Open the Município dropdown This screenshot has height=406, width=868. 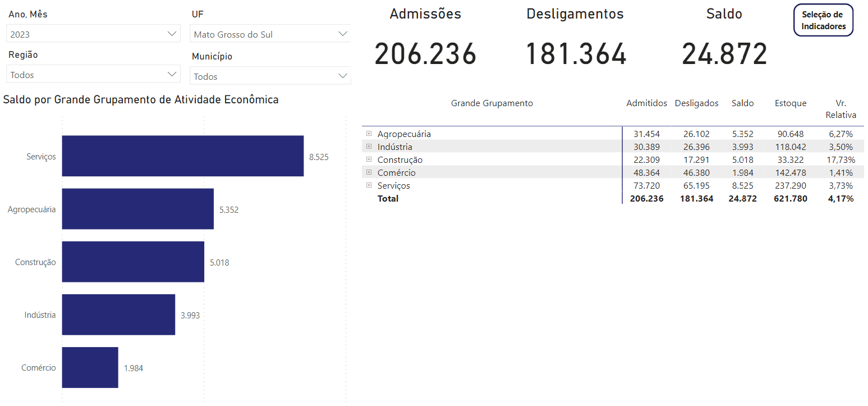click(x=270, y=76)
